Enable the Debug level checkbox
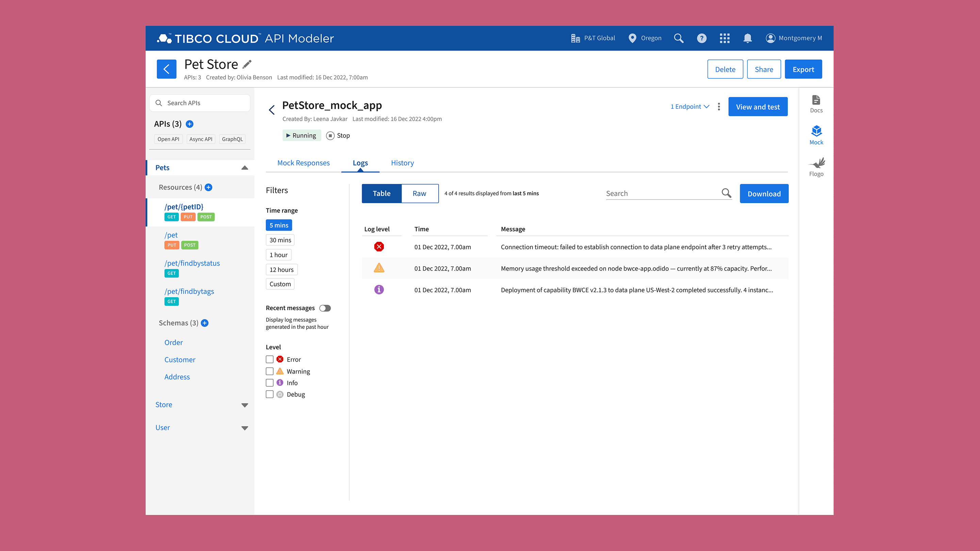This screenshot has width=980, height=551. click(x=269, y=394)
